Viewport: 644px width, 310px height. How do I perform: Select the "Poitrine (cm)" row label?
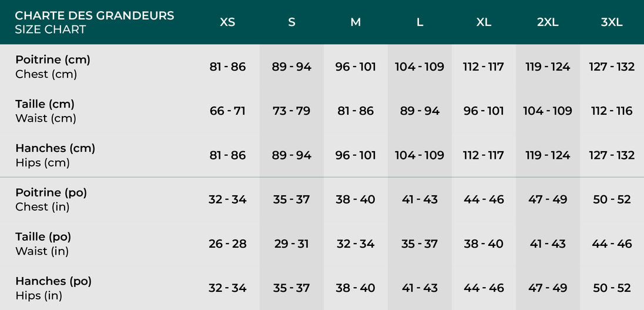tap(53, 59)
